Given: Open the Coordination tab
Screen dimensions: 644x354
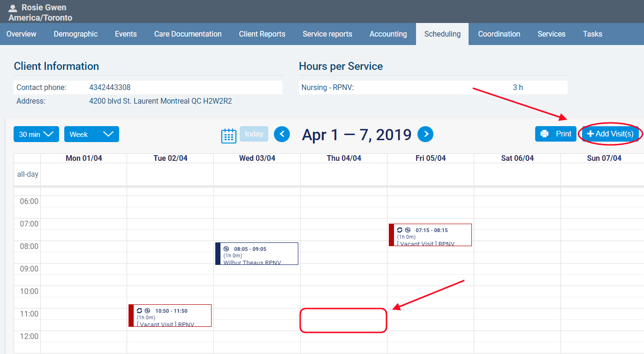Looking at the screenshot, I should (499, 34).
